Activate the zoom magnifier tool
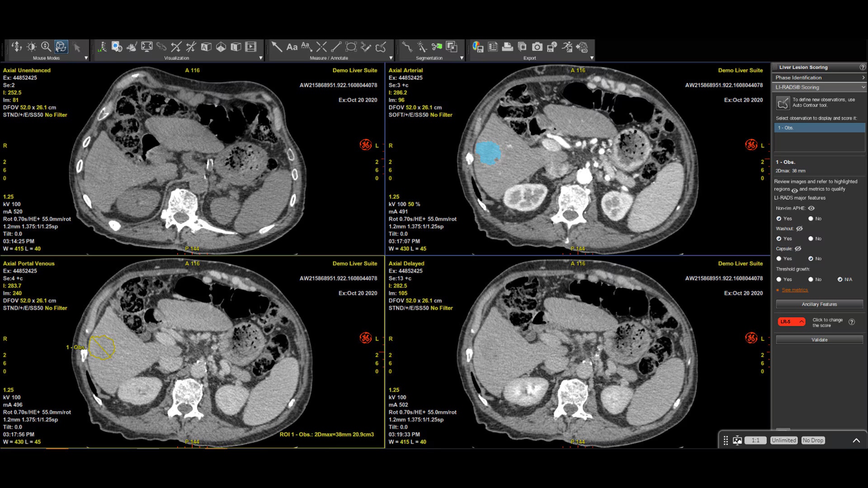This screenshot has height=488, width=868. (x=46, y=47)
